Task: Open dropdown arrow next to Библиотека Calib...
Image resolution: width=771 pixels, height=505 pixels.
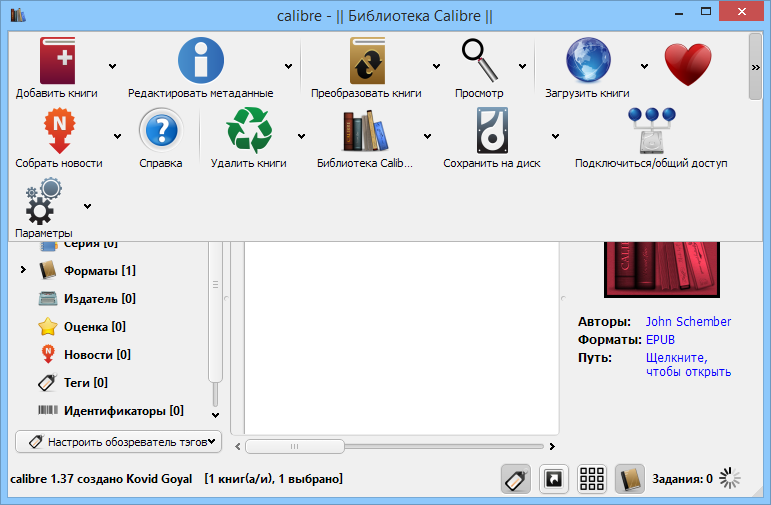Action: point(428,137)
